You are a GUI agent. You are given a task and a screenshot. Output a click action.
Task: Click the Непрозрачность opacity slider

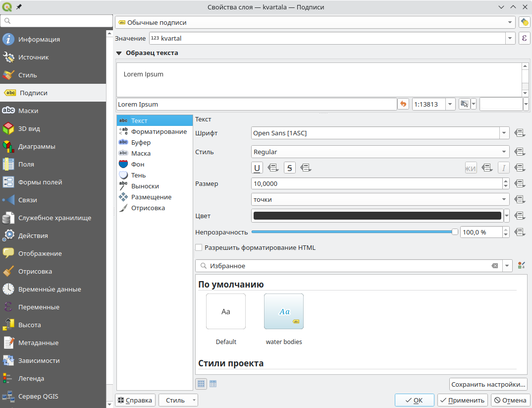pyautogui.click(x=355, y=232)
